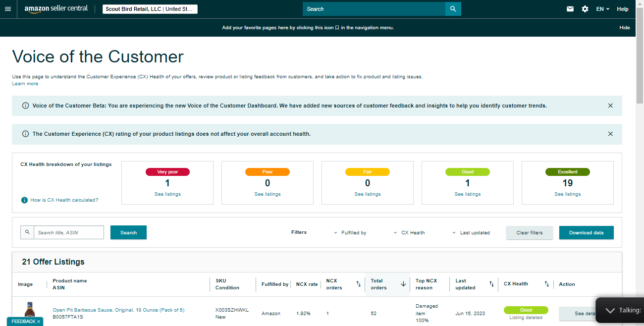Sort by NCX orders column arrows
Screen dimensions: 644x326
[x=359, y=284]
